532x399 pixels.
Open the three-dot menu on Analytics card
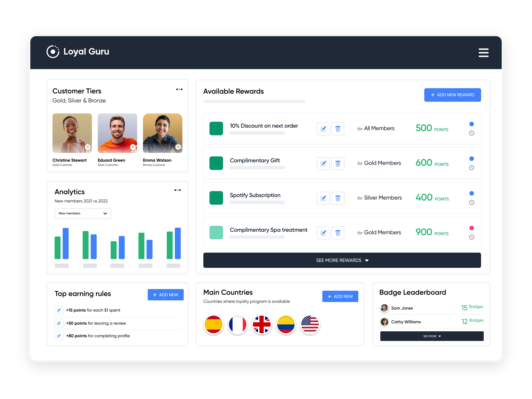(177, 190)
